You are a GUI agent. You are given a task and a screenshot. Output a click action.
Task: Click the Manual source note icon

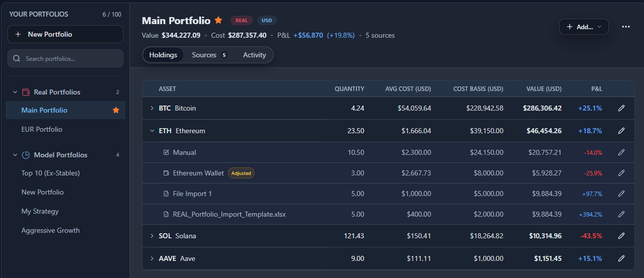(166, 152)
